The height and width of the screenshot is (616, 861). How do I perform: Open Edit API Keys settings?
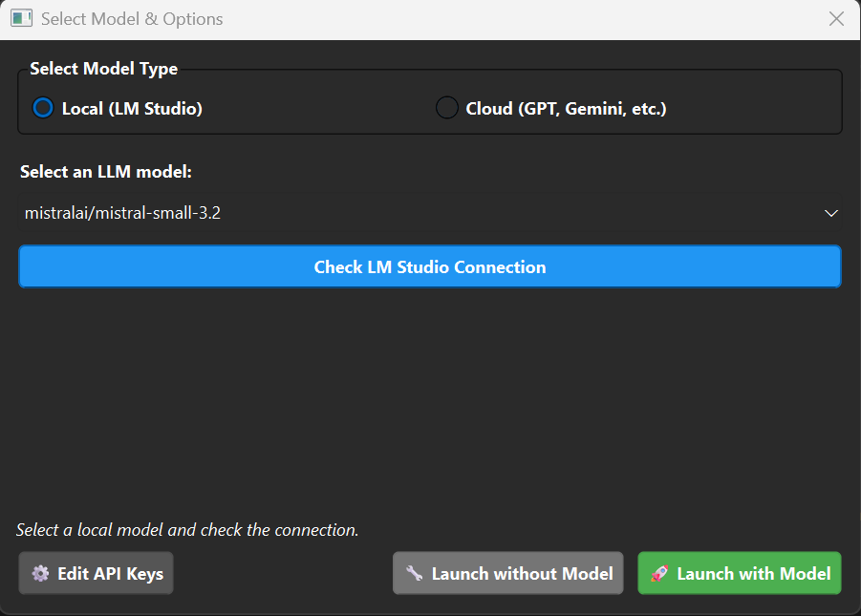(x=97, y=573)
